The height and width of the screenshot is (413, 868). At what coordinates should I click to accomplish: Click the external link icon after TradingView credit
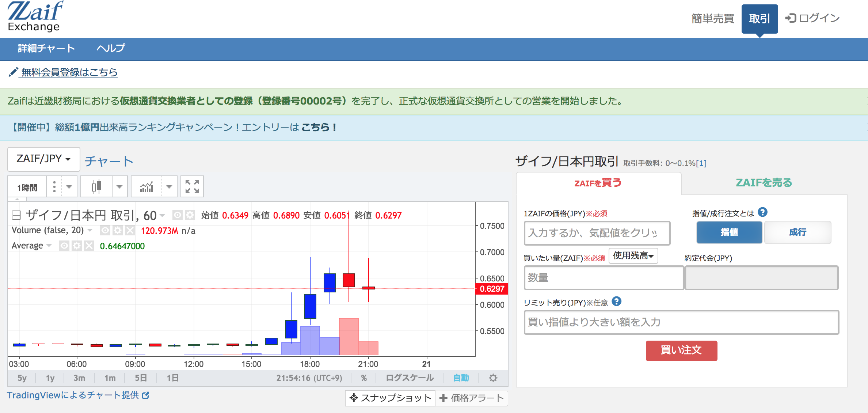click(145, 395)
